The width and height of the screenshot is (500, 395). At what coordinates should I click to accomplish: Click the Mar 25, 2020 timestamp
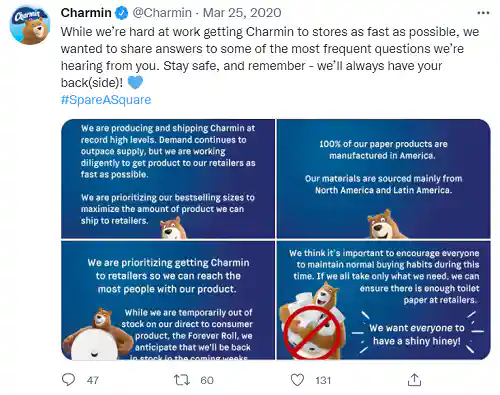pos(242,13)
